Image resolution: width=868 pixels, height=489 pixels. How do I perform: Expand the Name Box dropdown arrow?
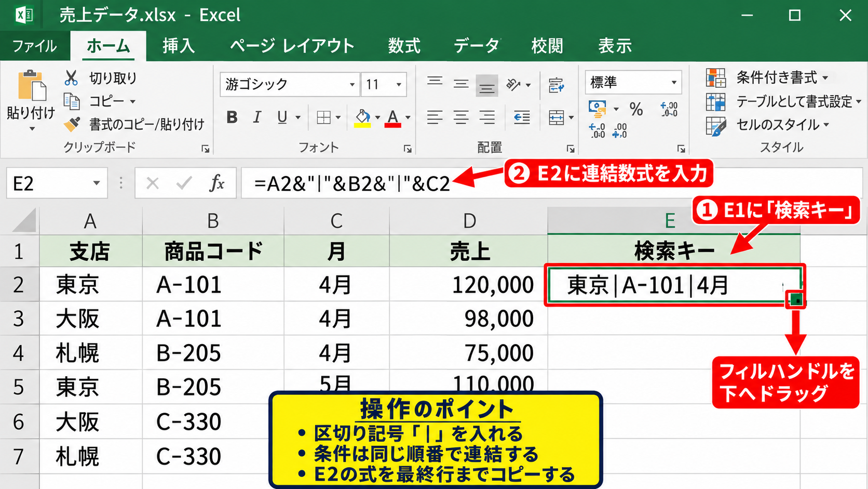pyautogui.click(x=96, y=183)
